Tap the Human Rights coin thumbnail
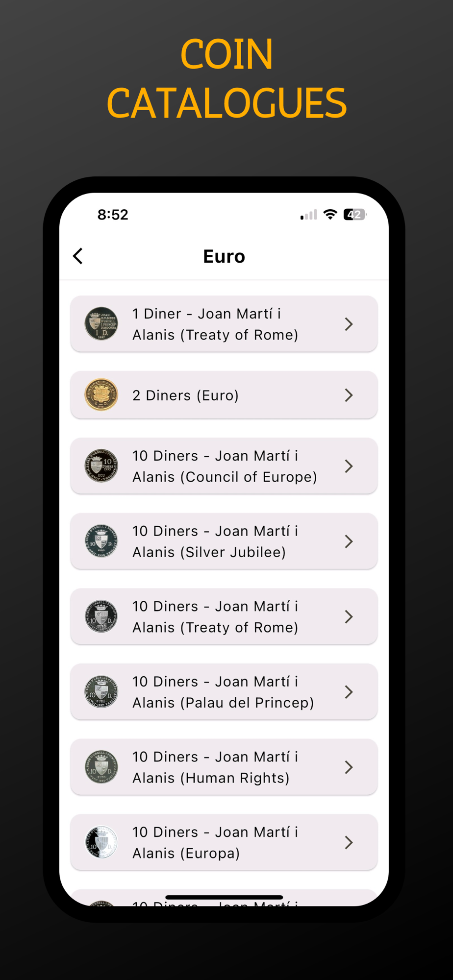The image size is (453, 980). point(101,767)
